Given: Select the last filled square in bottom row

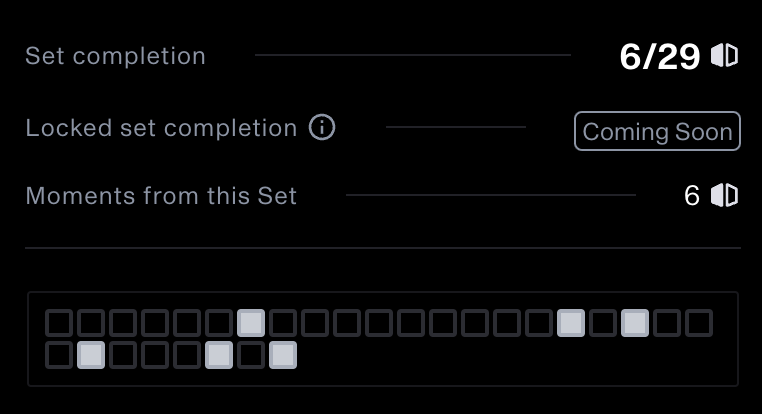Looking at the screenshot, I should [283, 355].
